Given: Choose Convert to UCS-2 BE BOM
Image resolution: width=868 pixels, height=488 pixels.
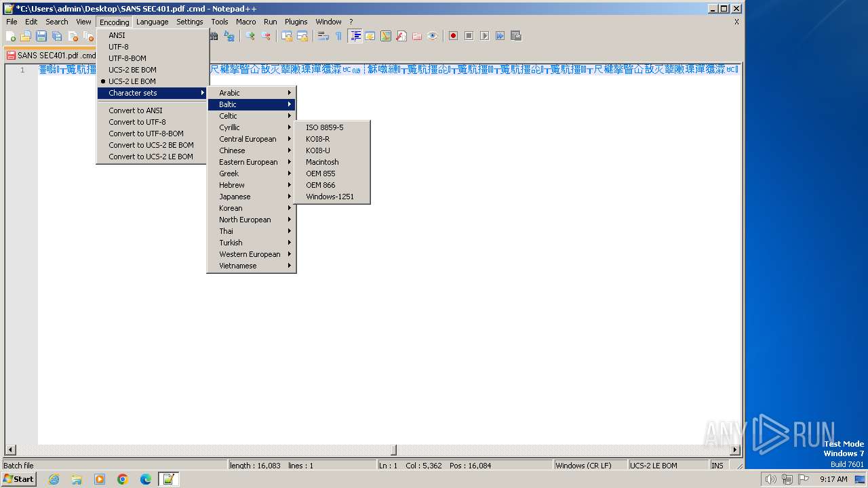Looking at the screenshot, I should point(153,145).
